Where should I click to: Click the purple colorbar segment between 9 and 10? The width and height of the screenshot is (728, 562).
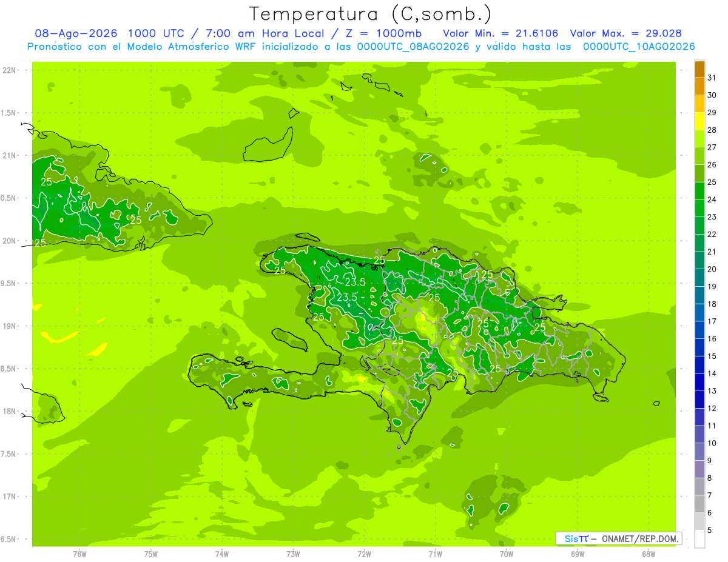699,452
